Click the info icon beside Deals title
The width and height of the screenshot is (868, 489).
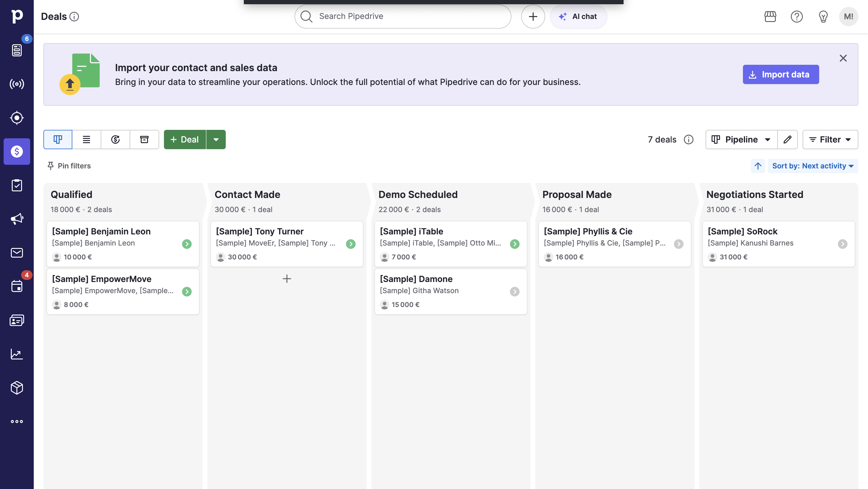coord(74,17)
